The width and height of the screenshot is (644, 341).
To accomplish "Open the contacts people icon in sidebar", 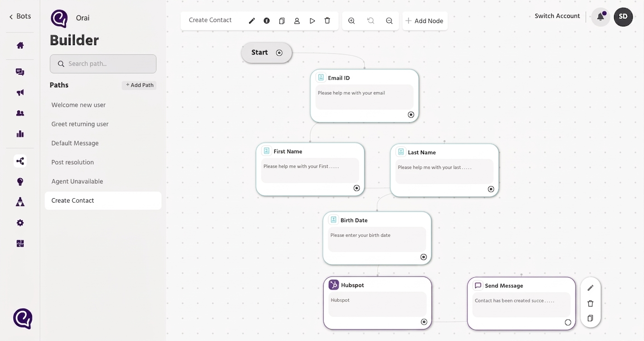I will pyautogui.click(x=20, y=113).
